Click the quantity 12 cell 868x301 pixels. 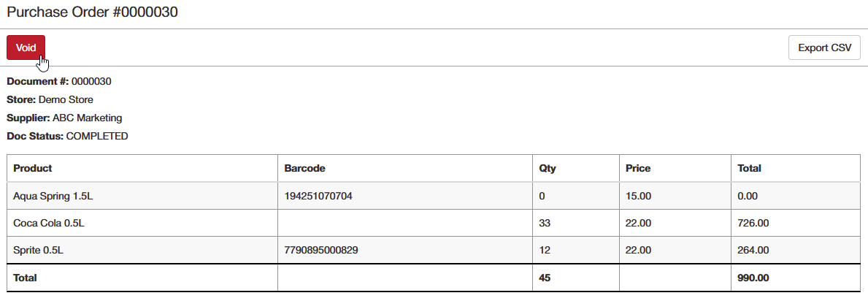point(576,250)
